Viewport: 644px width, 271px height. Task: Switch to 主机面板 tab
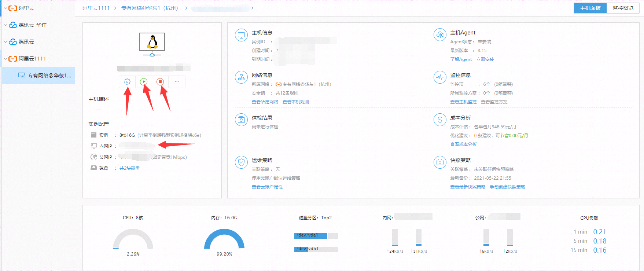coord(590,8)
